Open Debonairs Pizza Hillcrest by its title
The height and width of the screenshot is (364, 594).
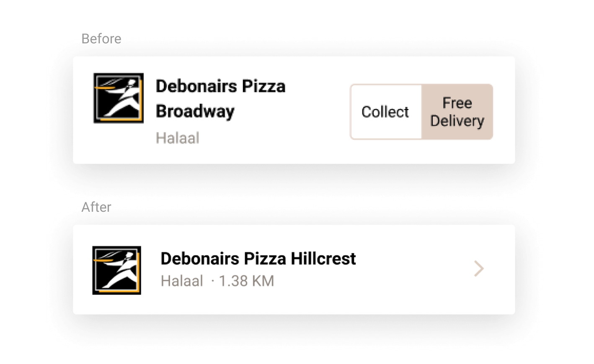[258, 259]
